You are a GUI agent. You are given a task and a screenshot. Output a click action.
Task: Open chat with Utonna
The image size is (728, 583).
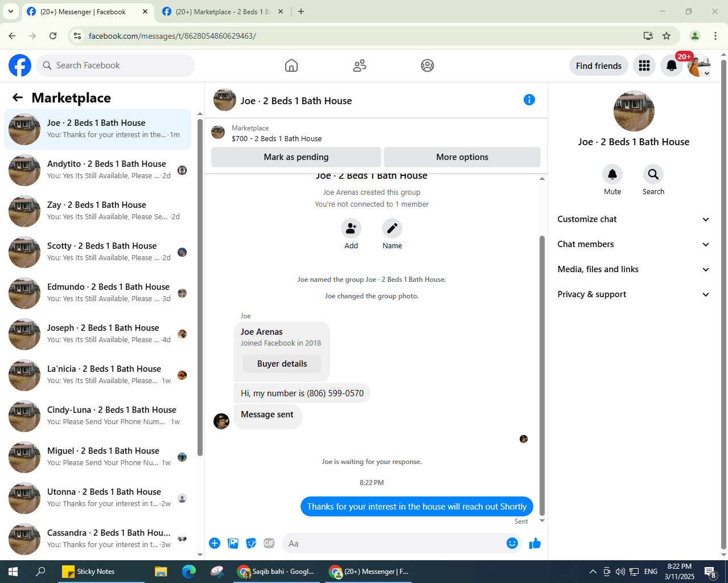pos(98,498)
